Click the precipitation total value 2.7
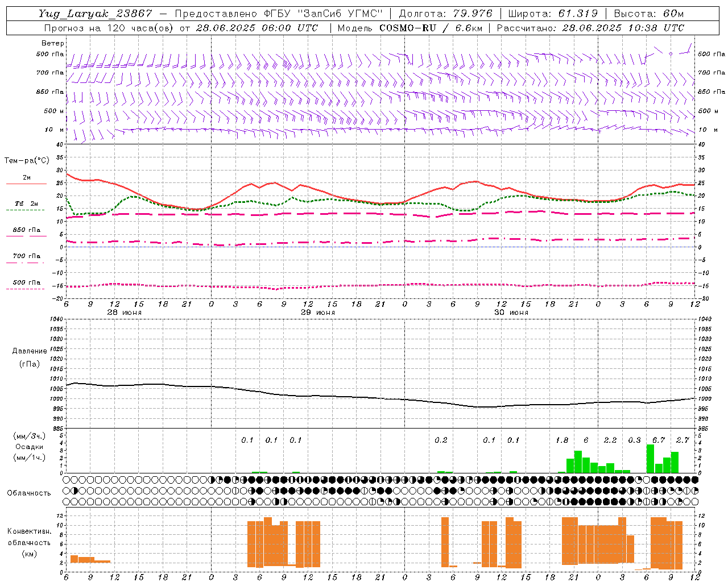 tap(682, 440)
